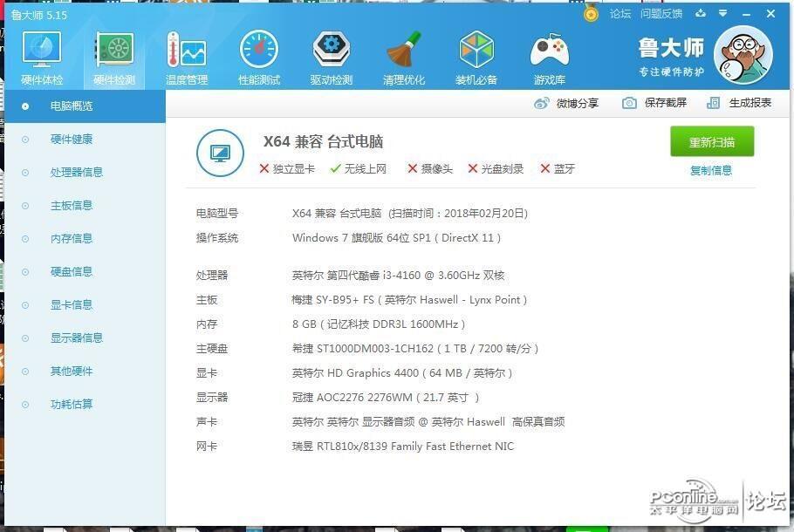Click 保存截屏 to save a screenshot

tap(654, 103)
